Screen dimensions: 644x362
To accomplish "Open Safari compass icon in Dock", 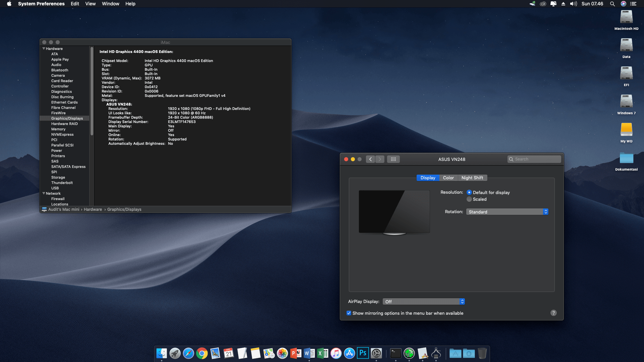I will [x=189, y=353].
